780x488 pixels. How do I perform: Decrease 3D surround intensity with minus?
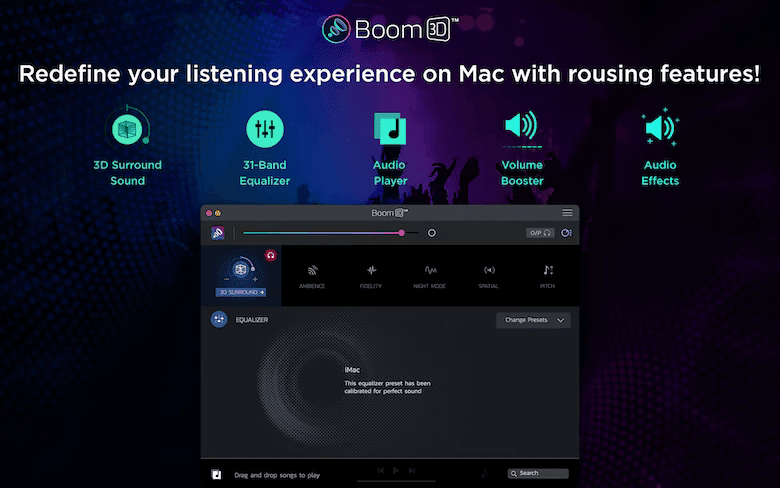[x=227, y=279]
